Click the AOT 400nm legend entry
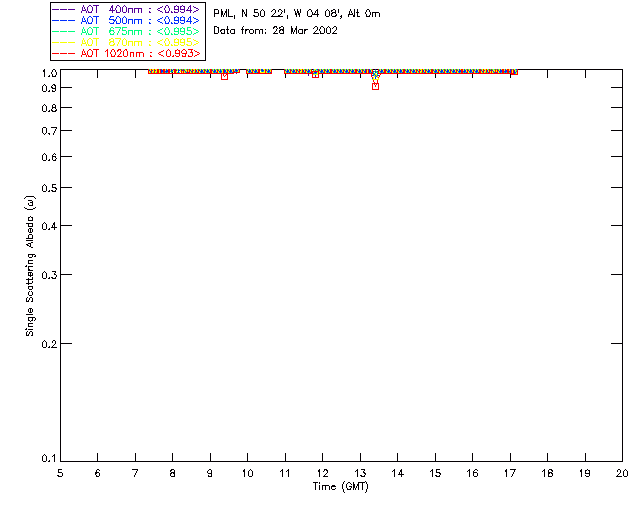Image resolution: width=640 pixels, height=512 pixels. point(126,9)
